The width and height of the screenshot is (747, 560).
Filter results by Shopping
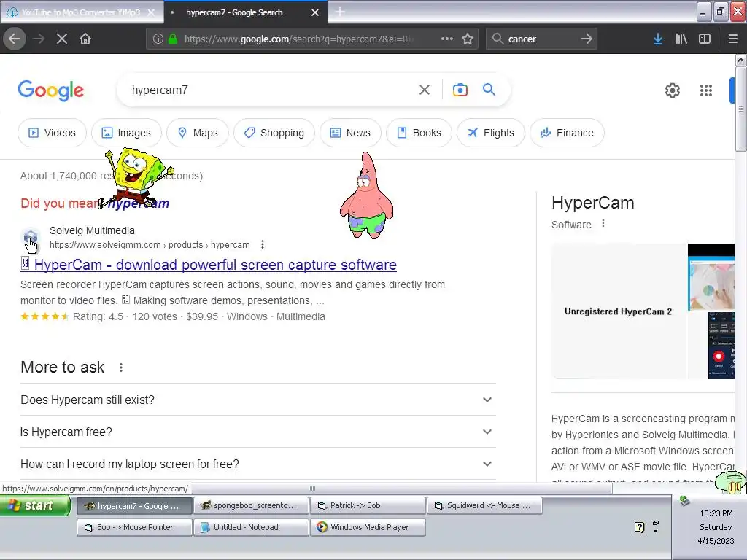[274, 133]
